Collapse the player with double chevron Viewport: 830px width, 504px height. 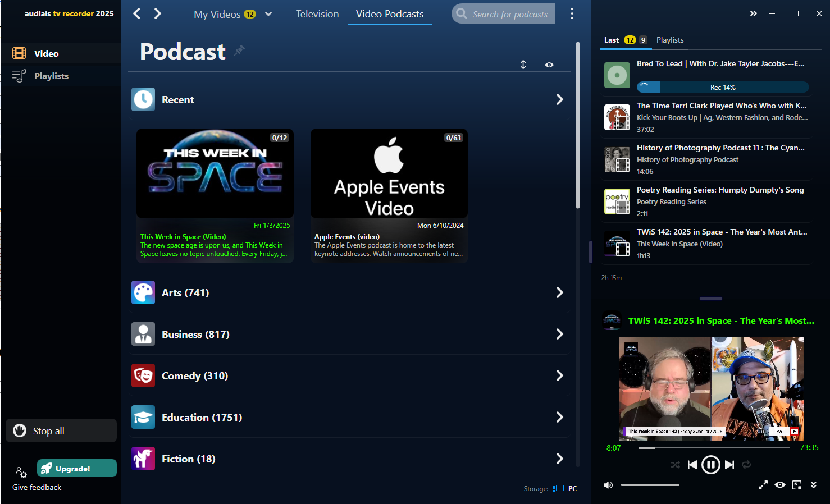pyautogui.click(x=814, y=485)
